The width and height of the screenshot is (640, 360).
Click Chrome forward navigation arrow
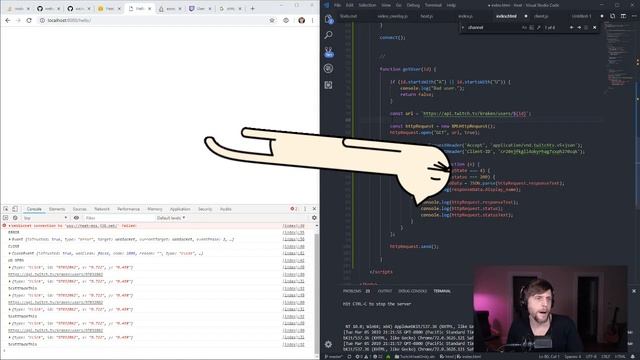(x=18, y=20)
